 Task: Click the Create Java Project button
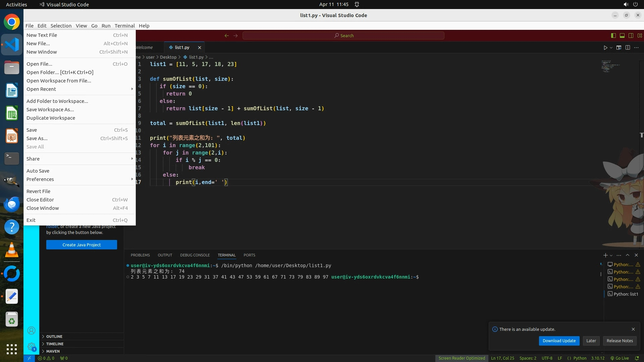82,245
